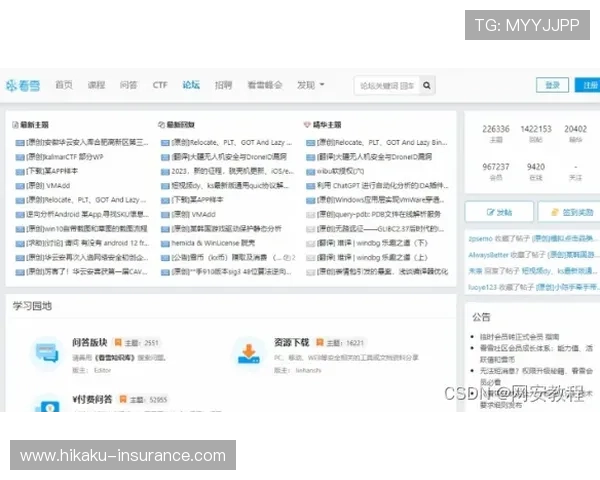This screenshot has height=480, width=600.
Task: Open [原创]无路远征 GLIBC2.37 thread
Action: [x=381, y=229]
